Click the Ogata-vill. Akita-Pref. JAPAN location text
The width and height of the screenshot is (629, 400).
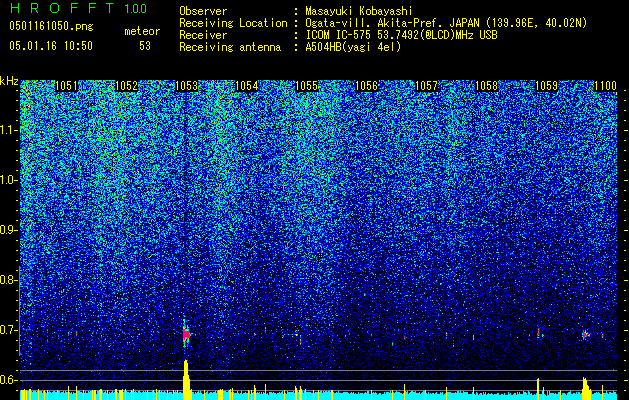click(446, 23)
